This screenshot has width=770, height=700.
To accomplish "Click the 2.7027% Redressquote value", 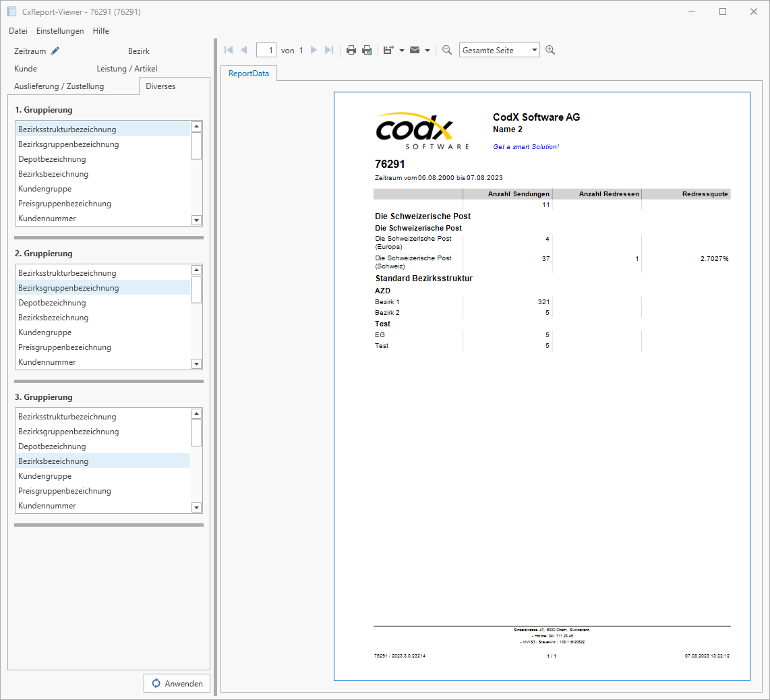I will coord(715,258).
